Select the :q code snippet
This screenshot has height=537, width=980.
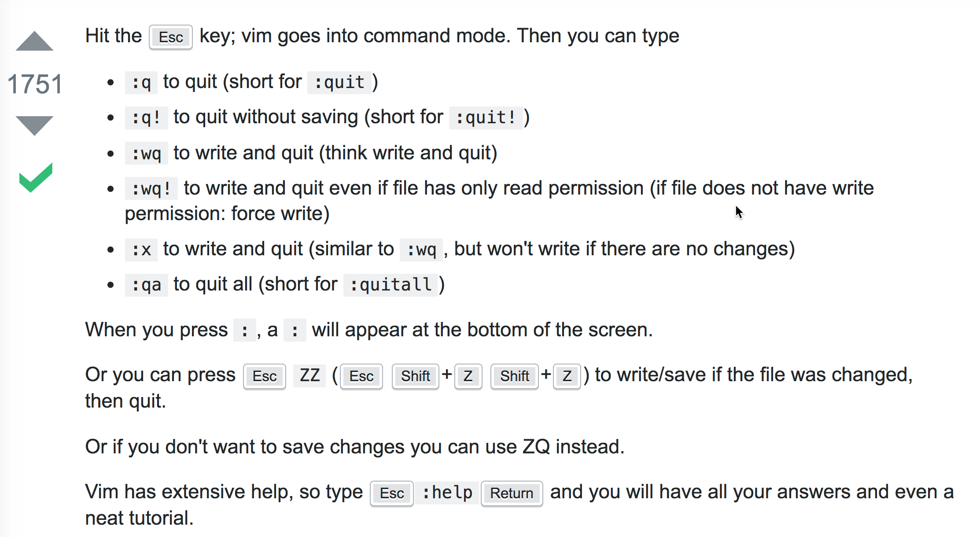[141, 82]
